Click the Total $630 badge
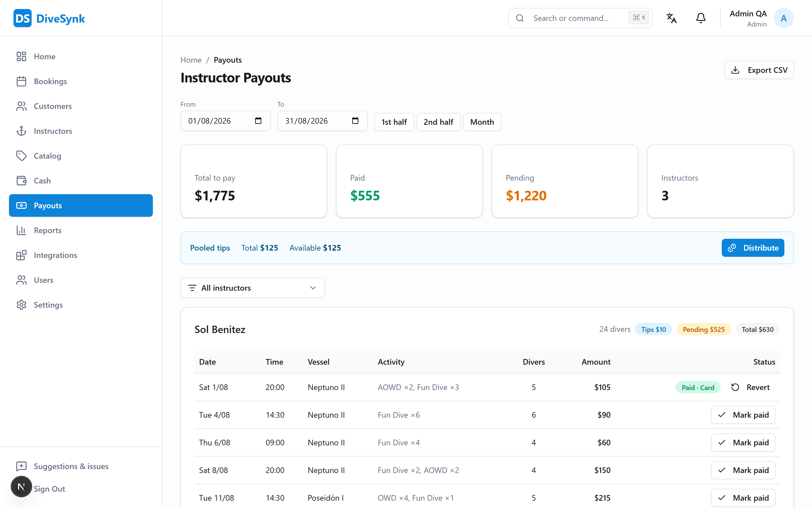This screenshot has height=508, width=812. pos(757,329)
